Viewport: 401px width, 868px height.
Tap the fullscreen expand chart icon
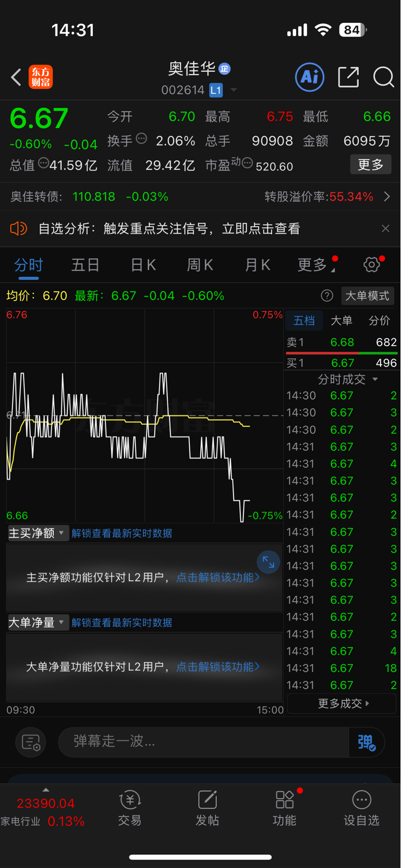pyautogui.click(x=269, y=562)
